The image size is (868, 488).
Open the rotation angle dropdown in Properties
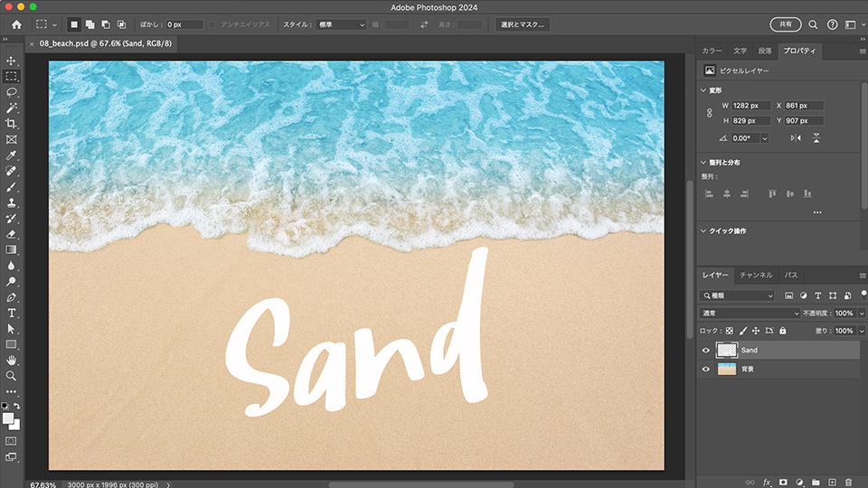(765, 138)
